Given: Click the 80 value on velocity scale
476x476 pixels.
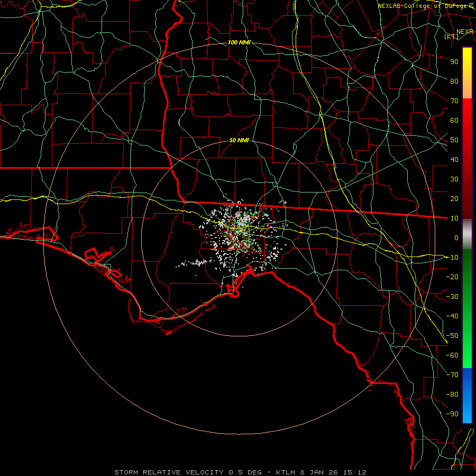Looking at the screenshot, I should coord(454,81).
